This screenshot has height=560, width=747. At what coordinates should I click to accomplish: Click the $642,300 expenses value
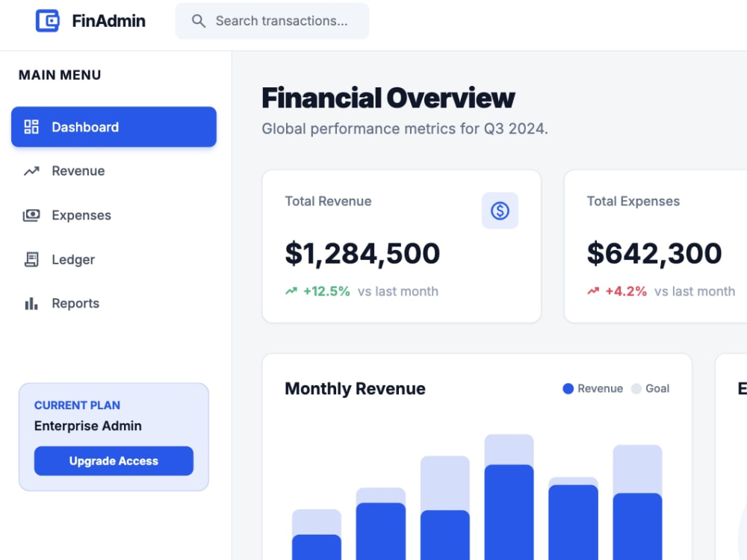click(654, 253)
